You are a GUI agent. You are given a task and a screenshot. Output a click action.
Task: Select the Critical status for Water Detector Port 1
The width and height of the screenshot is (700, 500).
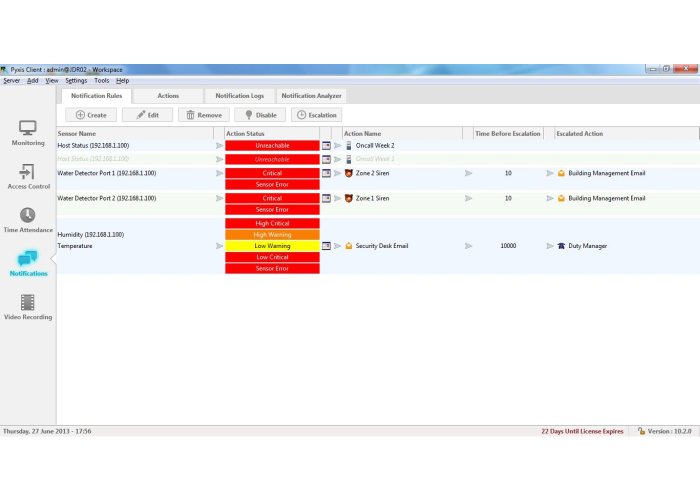pos(272,173)
